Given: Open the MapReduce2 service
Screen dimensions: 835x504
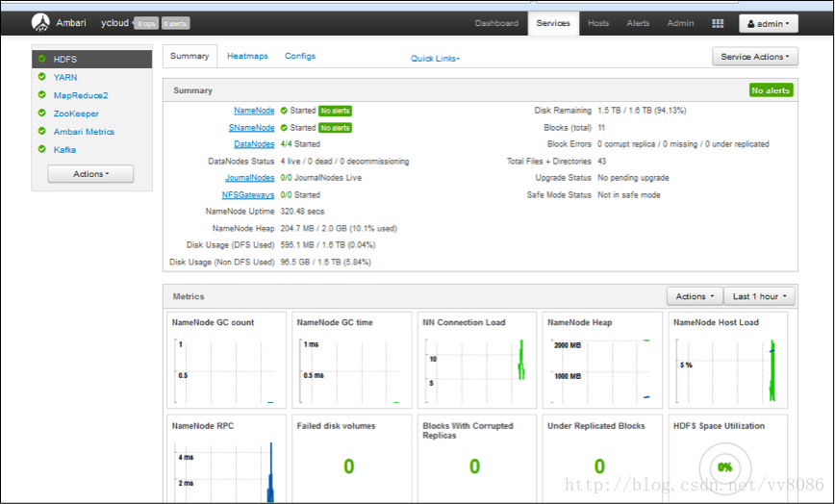Looking at the screenshot, I should 81,95.
